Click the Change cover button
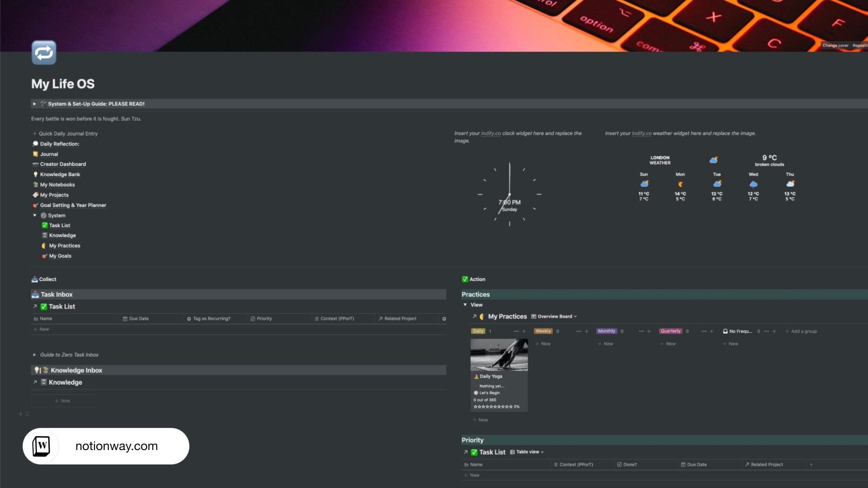Viewport: 868px width, 488px height. click(x=835, y=46)
